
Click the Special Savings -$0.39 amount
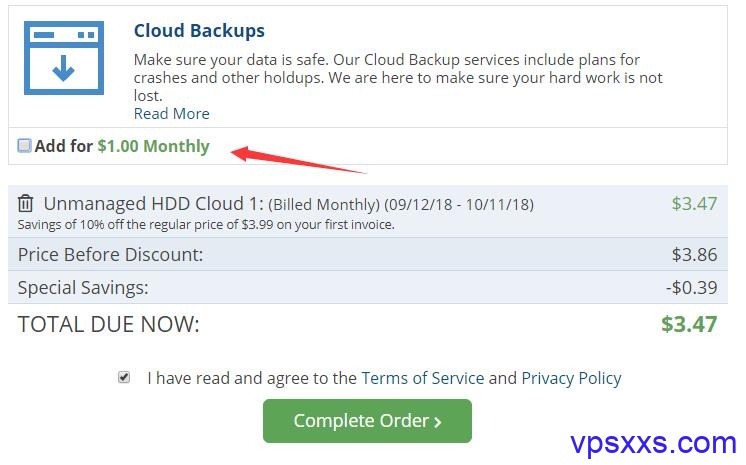pos(691,287)
